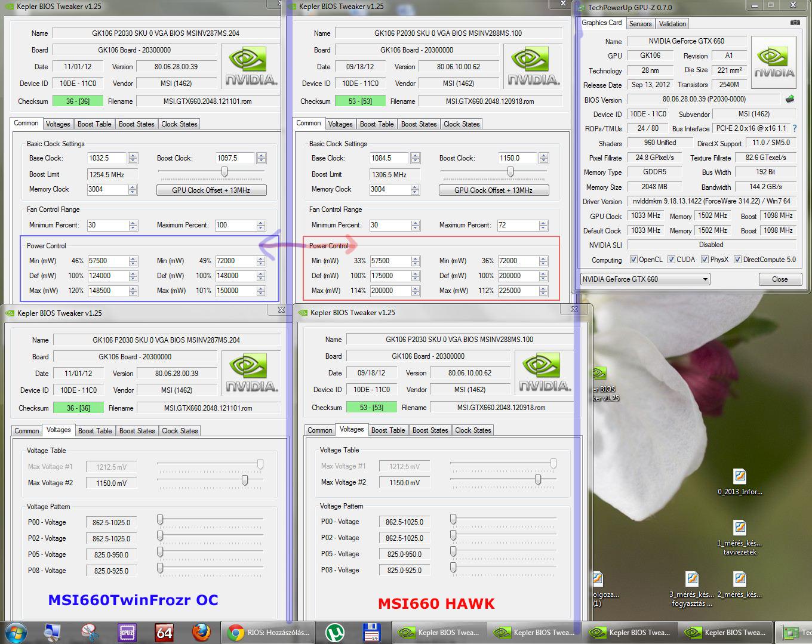Launch Firefox from the taskbar
The height and width of the screenshot is (644, 812).
click(x=201, y=633)
